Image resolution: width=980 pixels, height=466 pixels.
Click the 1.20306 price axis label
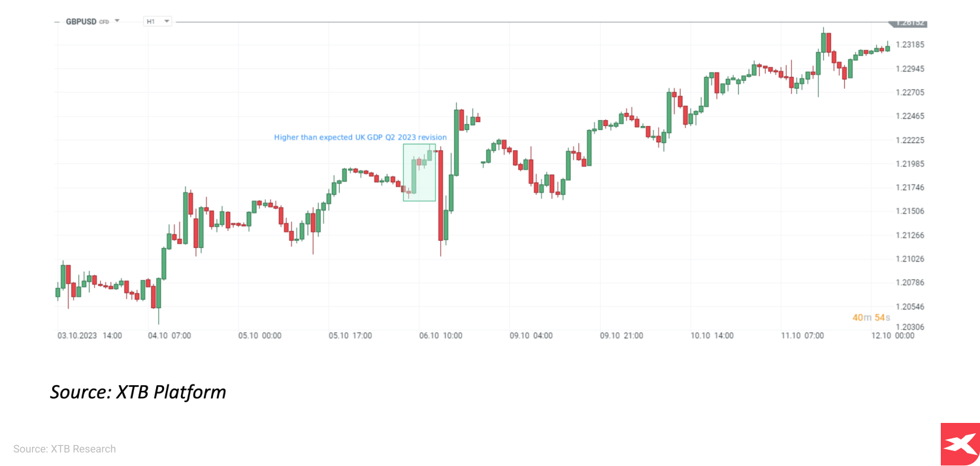click(x=909, y=328)
